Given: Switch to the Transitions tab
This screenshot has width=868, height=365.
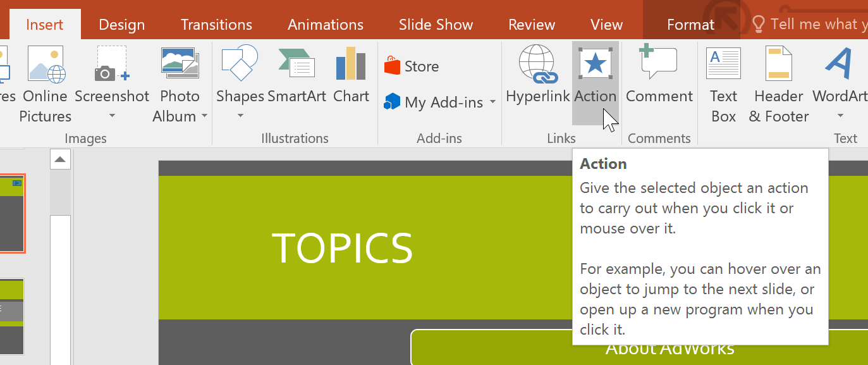Looking at the screenshot, I should click(x=216, y=24).
